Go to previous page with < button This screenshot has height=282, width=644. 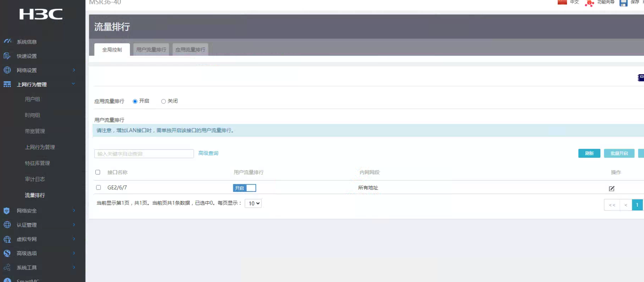pos(626,205)
